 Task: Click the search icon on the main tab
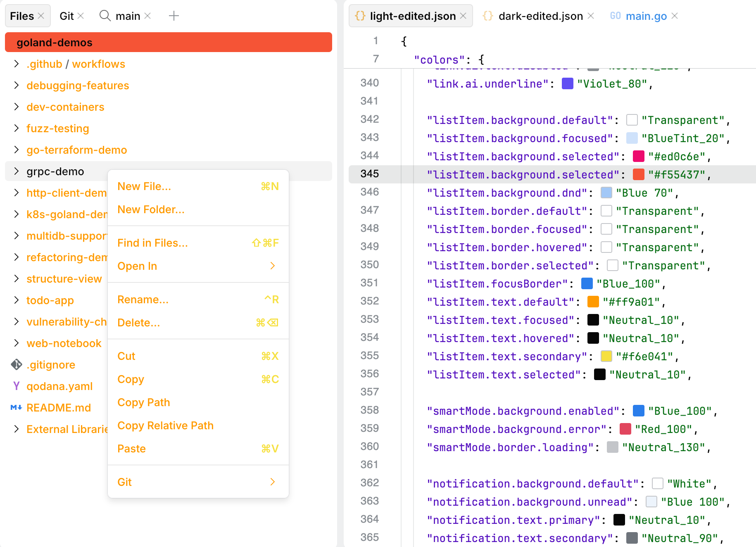coord(105,16)
